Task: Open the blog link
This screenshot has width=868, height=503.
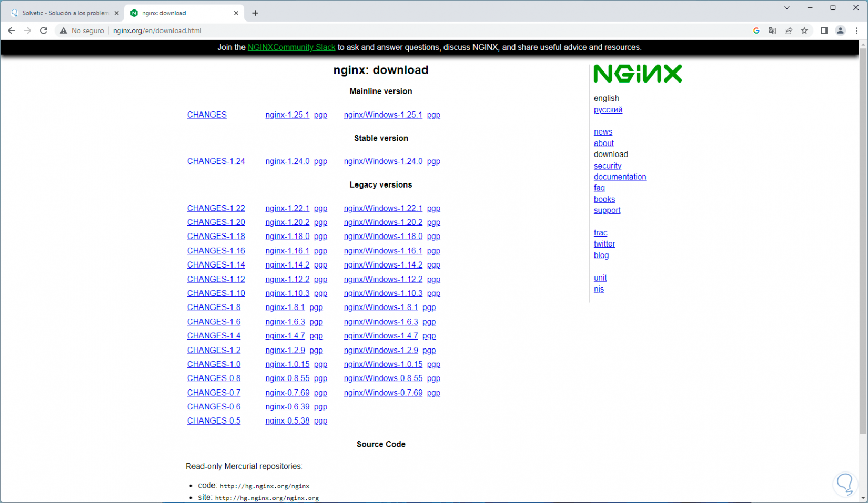Action: 601,255
